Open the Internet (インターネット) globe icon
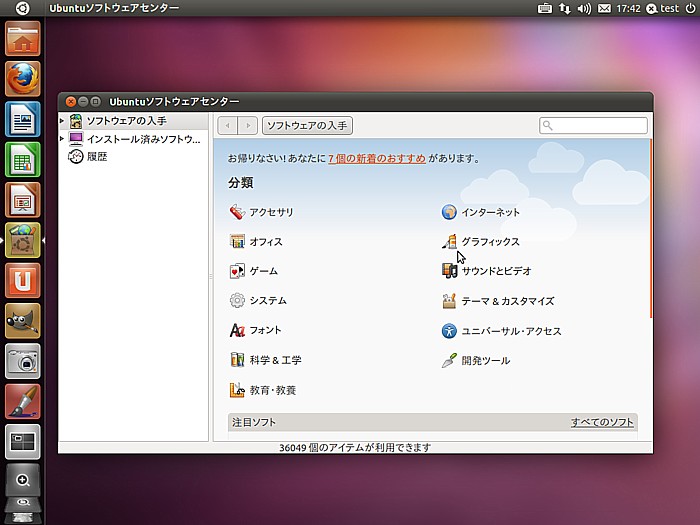Screen dimensions: 700x525 click(x=449, y=212)
